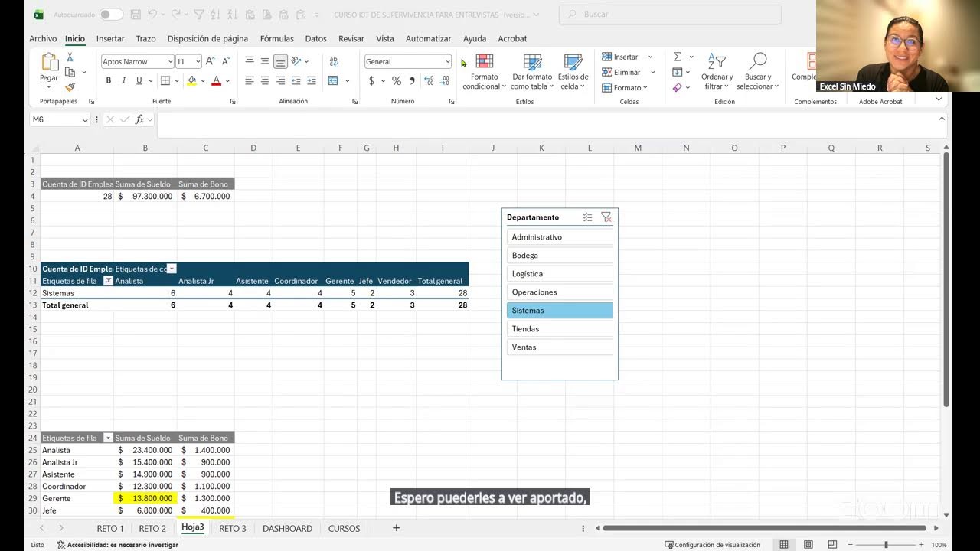Decrease indent icon
Viewport: 980px width, 551px height.
(296, 80)
